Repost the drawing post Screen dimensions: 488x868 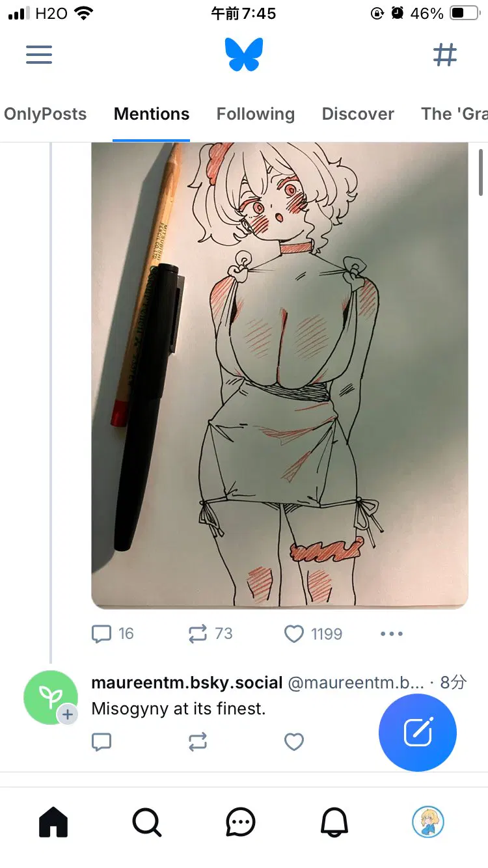point(198,634)
